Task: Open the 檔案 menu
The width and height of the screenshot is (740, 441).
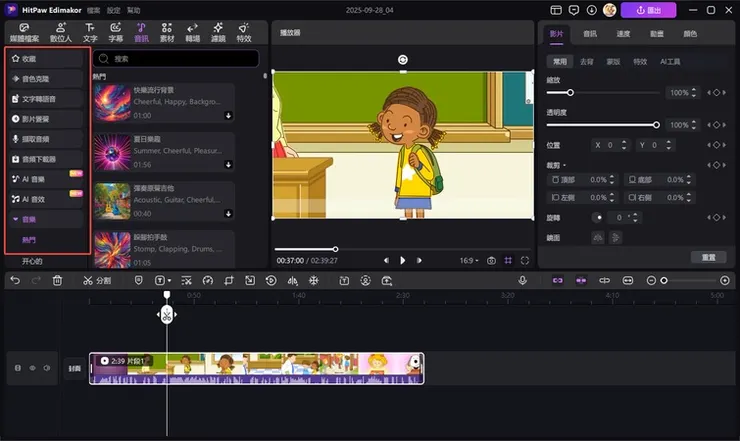Action: tap(93, 9)
